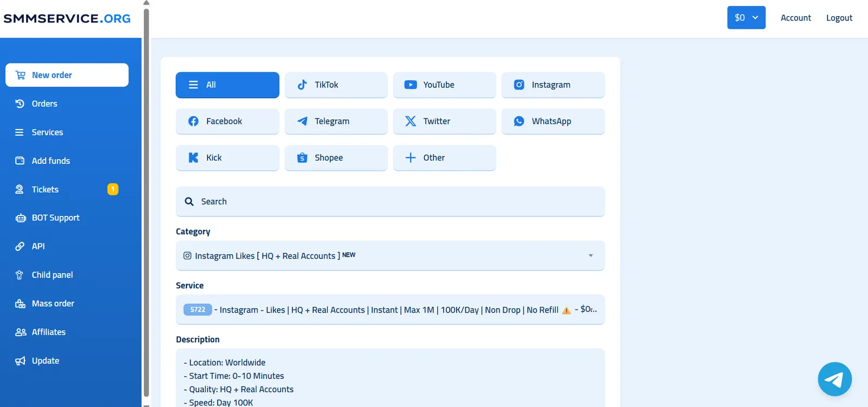Screen dimensions: 868x407
Task: Click the Account link
Action: click(x=796, y=18)
